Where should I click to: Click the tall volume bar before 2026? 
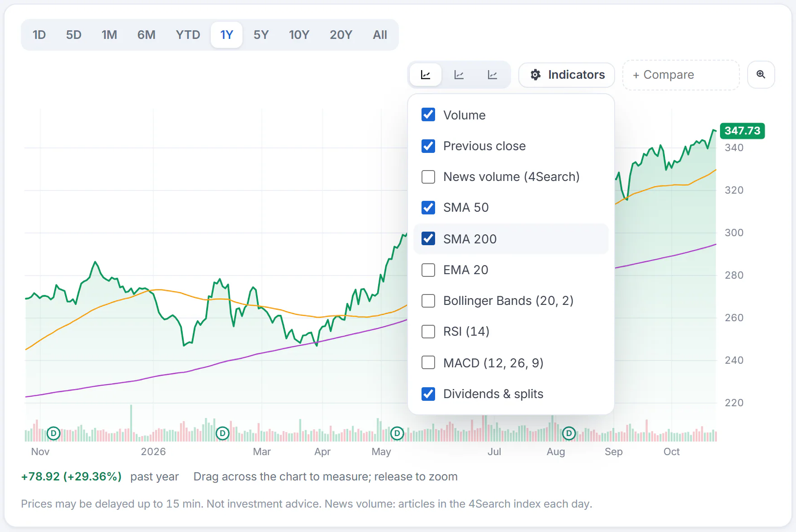tap(131, 423)
